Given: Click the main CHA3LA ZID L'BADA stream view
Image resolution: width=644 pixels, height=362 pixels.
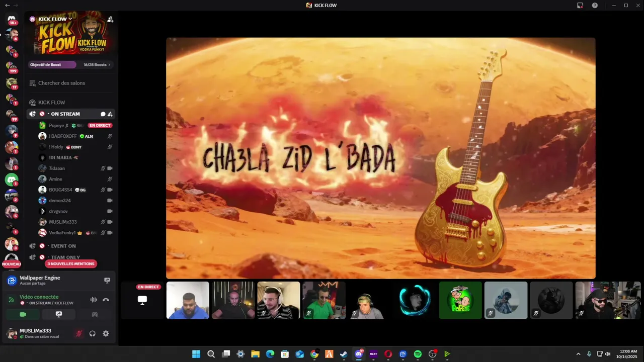Looking at the screenshot, I should (x=381, y=158).
